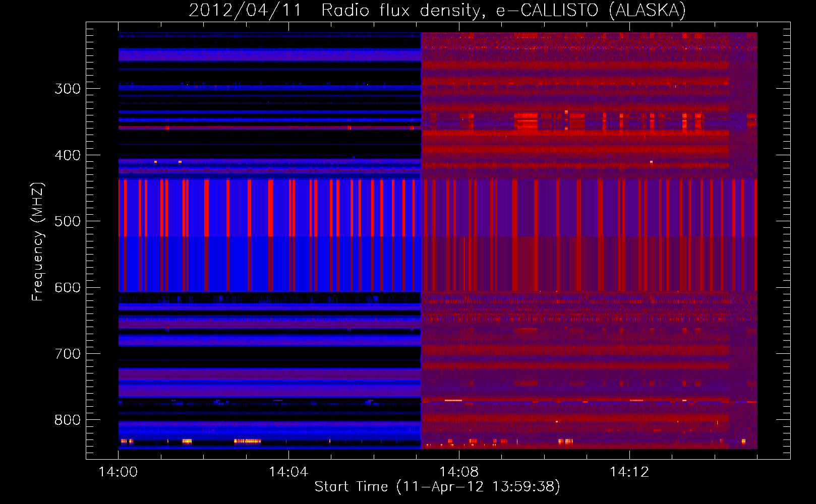Click the 14:08 time tick label
816x504 pixels.
pos(459,472)
